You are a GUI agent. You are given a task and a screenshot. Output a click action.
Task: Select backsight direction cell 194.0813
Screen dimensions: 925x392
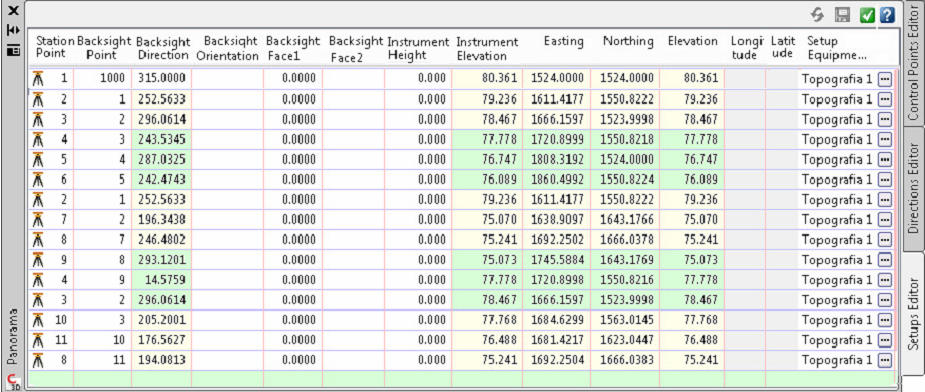(162, 360)
